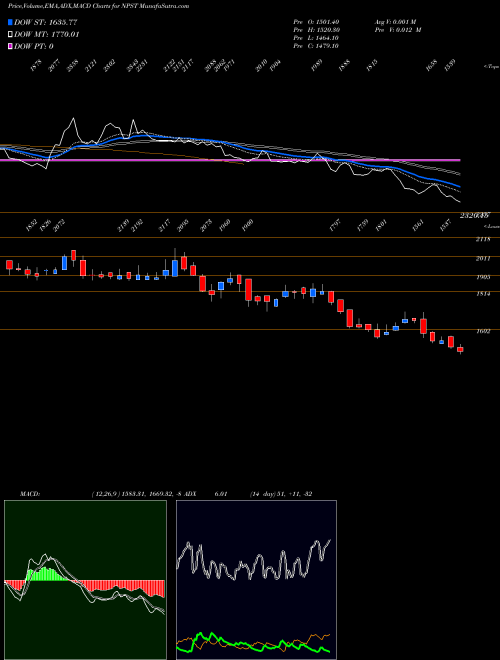The image size is (500, 660).
Task: Click the '(12,26,9)' MACD parameters text
Action: pyautogui.click(x=107, y=494)
